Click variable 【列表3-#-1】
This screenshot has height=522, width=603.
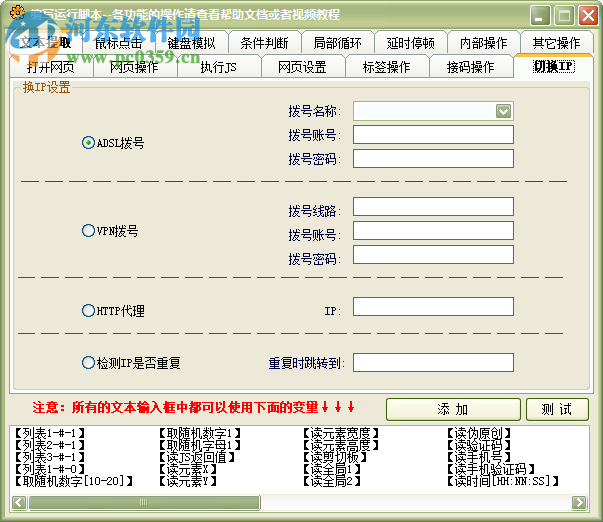point(50,457)
